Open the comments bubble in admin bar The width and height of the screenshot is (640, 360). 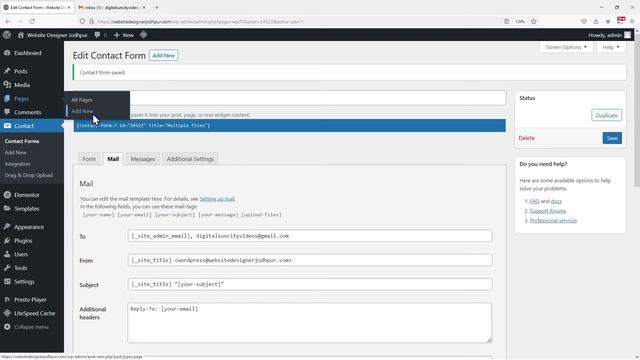point(97,35)
